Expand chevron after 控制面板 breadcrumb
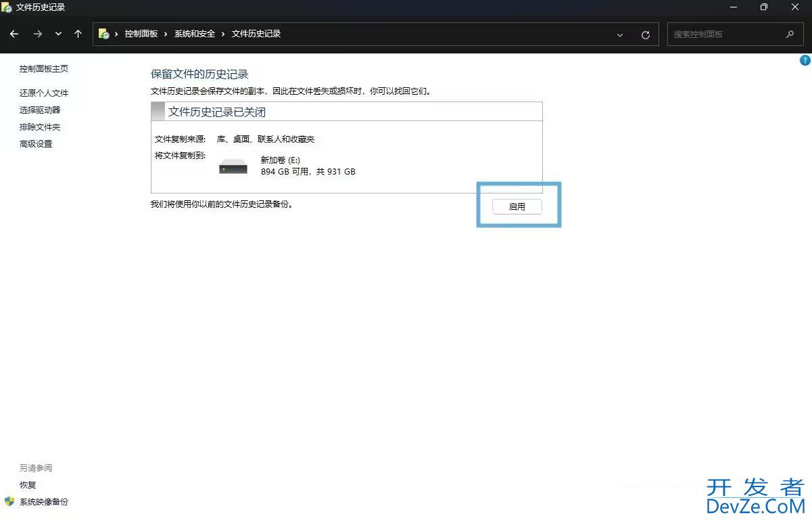This screenshot has width=812, height=521. coord(166,34)
